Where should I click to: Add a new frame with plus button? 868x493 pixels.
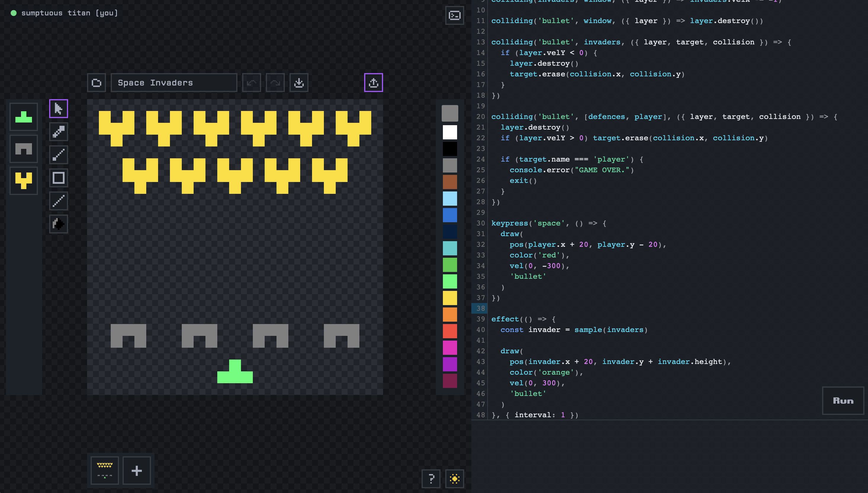pos(137,471)
